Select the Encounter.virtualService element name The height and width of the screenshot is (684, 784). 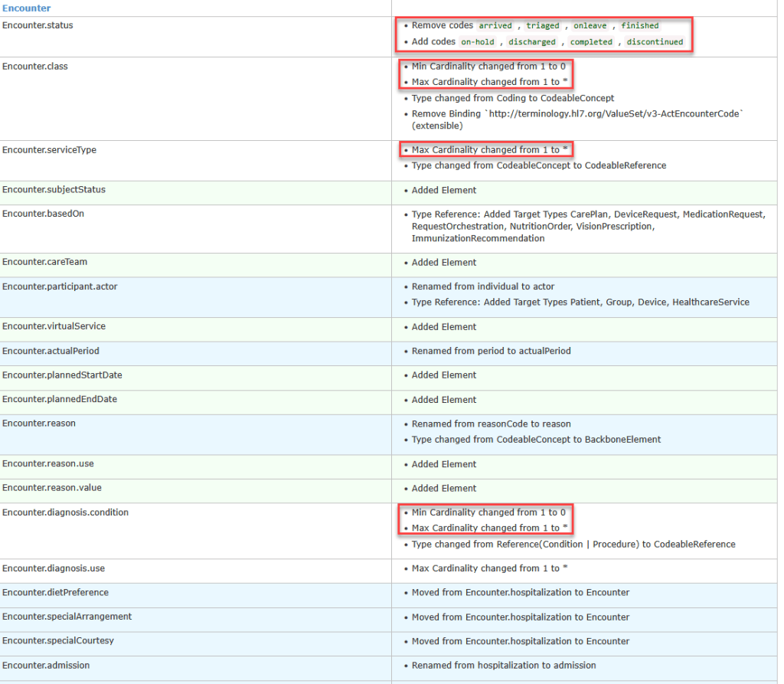(54, 326)
